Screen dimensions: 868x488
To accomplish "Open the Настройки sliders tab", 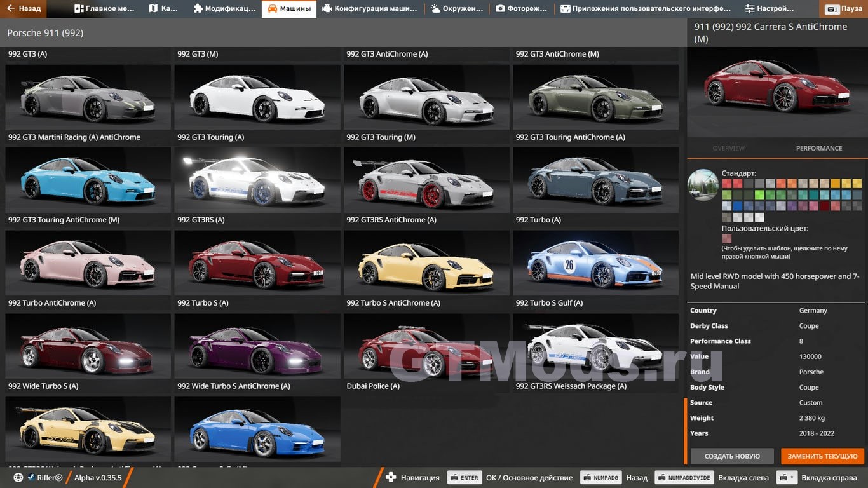I will (x=770, y=9).
